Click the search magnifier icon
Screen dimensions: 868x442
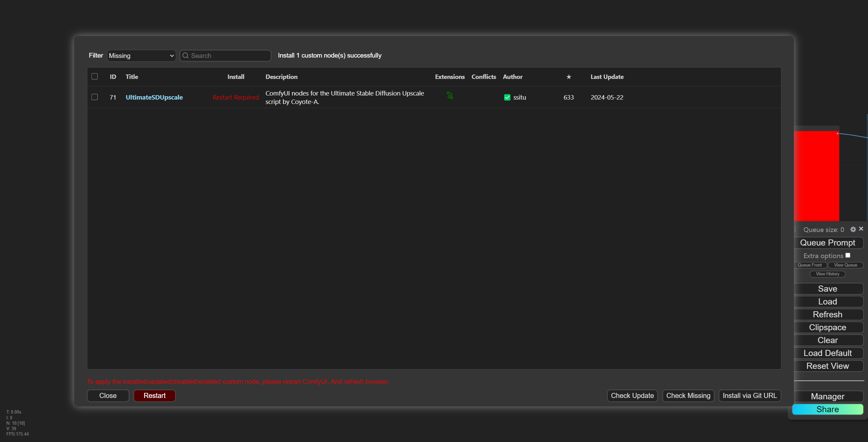(185, 56)
